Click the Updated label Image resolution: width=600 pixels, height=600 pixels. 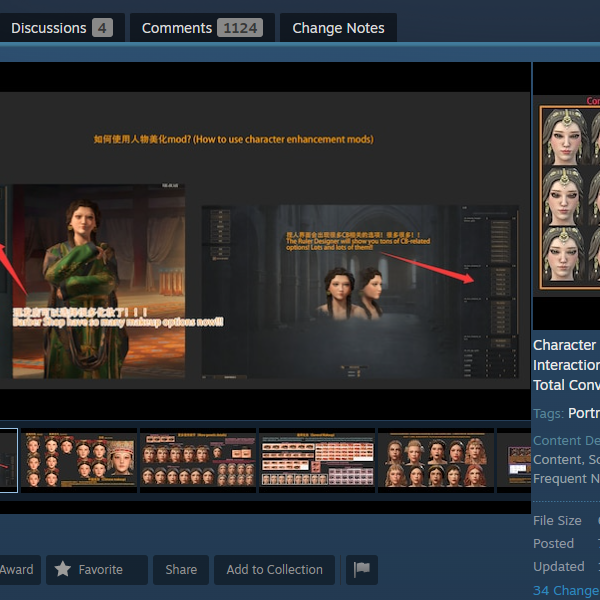coord(559,567)
